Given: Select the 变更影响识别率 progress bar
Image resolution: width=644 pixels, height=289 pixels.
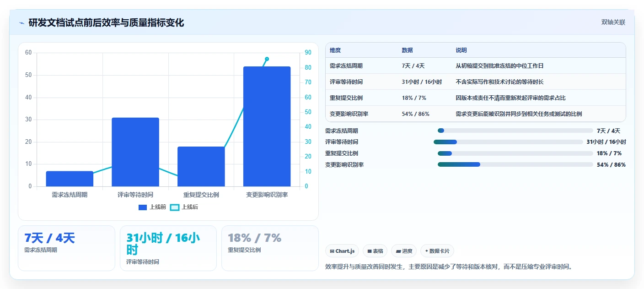Looking at the screenshot, I should pos(515,164).
